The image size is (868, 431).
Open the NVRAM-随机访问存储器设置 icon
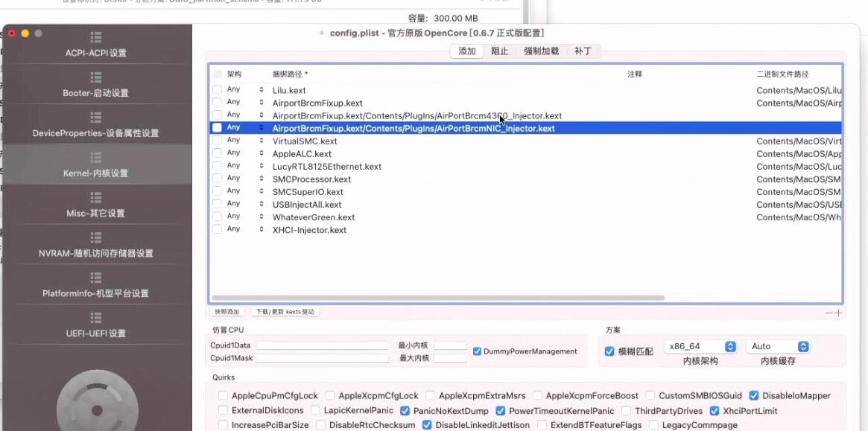click(95, 239)
